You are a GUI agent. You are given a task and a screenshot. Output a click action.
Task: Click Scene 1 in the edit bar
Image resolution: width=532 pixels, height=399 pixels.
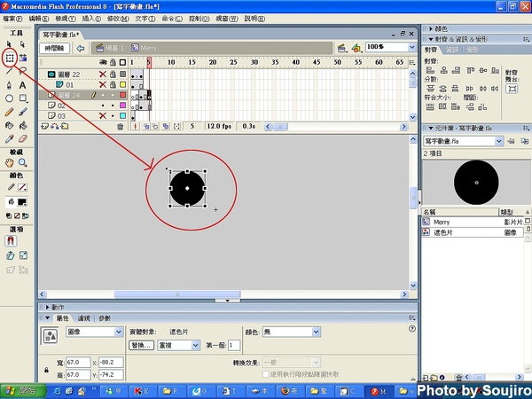click(x=110, y=48)
